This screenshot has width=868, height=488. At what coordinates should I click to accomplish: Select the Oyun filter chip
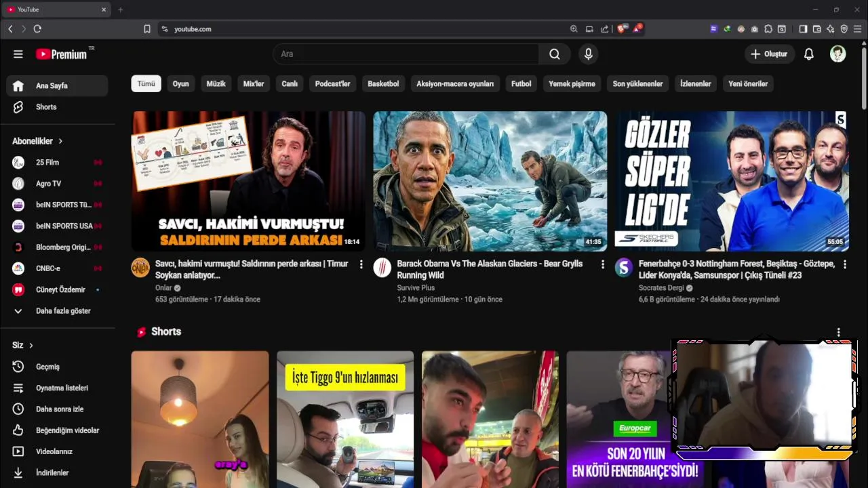point(180,84)
